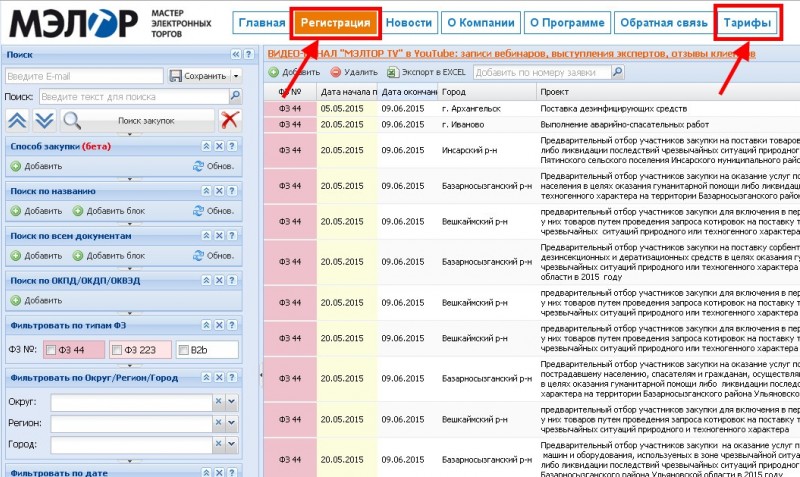
Task: Open the Город dropdown
Action: pos(232,444)
